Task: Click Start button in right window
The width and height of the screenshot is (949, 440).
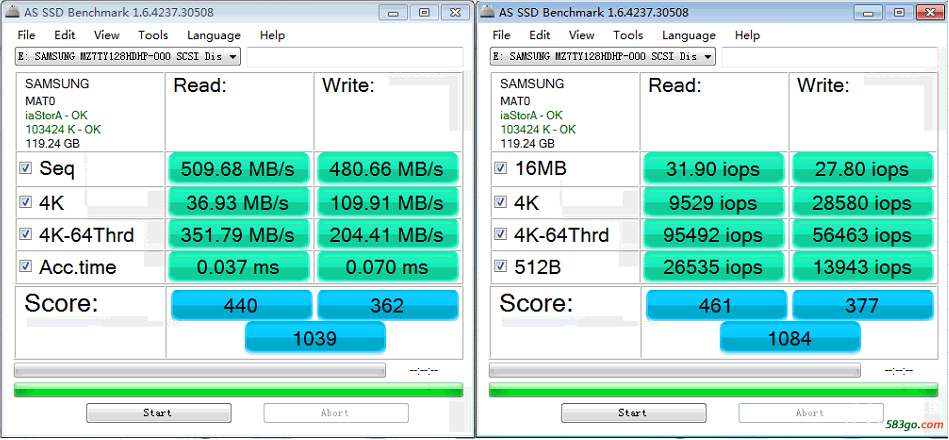Action: [x=634, y=413]
